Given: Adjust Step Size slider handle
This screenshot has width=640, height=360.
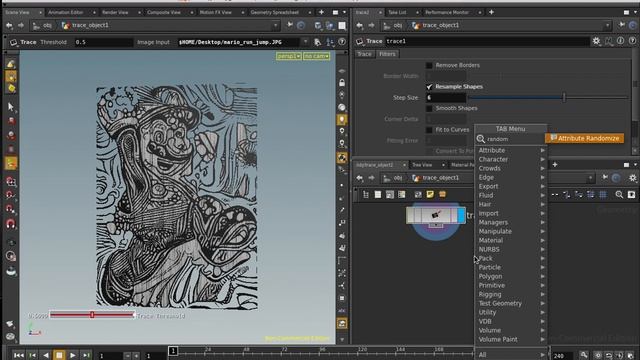Looking at the screenshot, I should (x=564, y=98).
